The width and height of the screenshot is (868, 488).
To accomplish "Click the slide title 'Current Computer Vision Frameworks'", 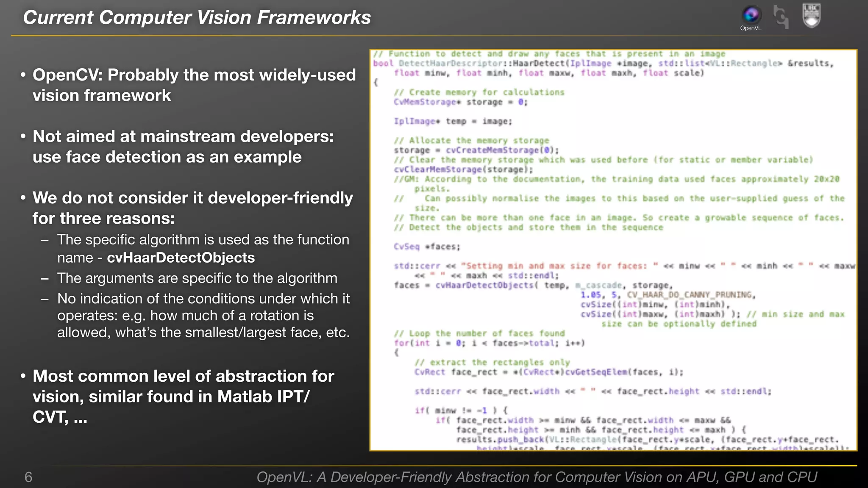I will pyautogui.click(x=197, y=18).
